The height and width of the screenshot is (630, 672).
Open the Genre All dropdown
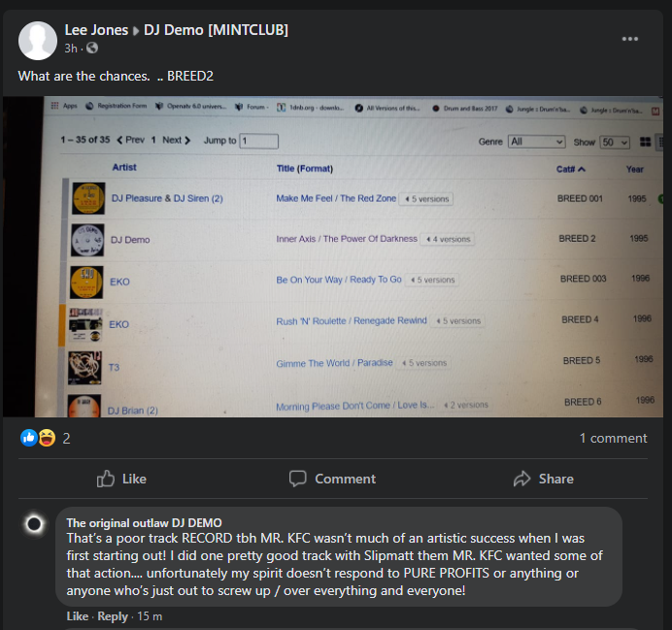point(537,142)
